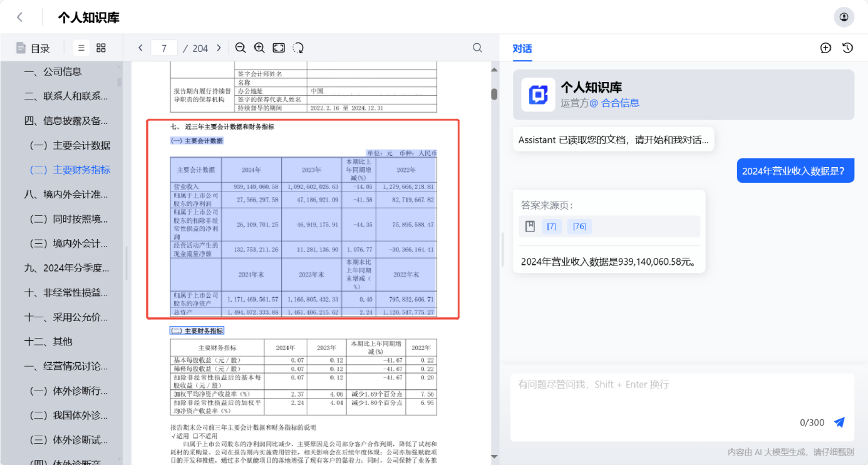Click the account avatar icon
The image size is (868, 465).
844,17
